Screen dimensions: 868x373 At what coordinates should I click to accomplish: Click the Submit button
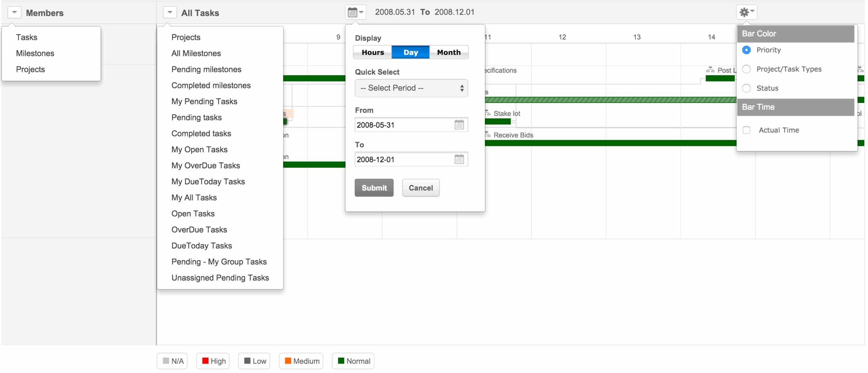coord(373,188)
